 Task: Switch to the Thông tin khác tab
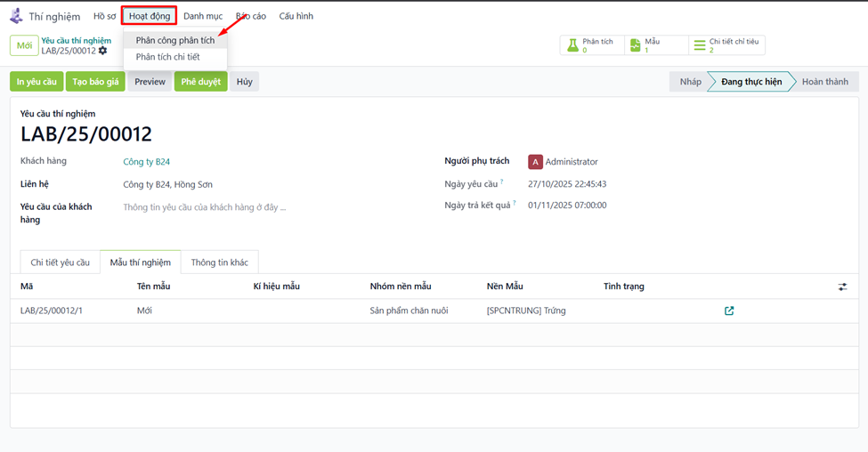219,262
